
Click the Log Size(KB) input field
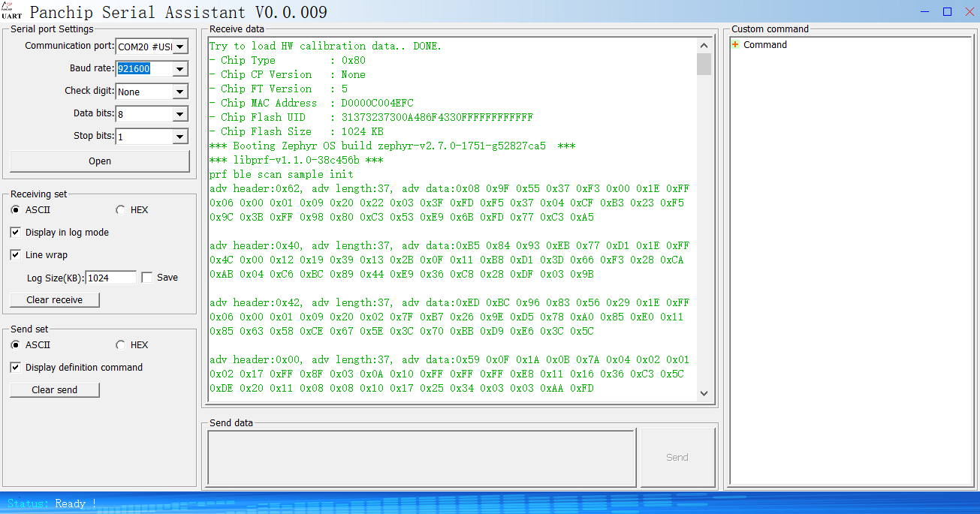(x=111, y=278)
